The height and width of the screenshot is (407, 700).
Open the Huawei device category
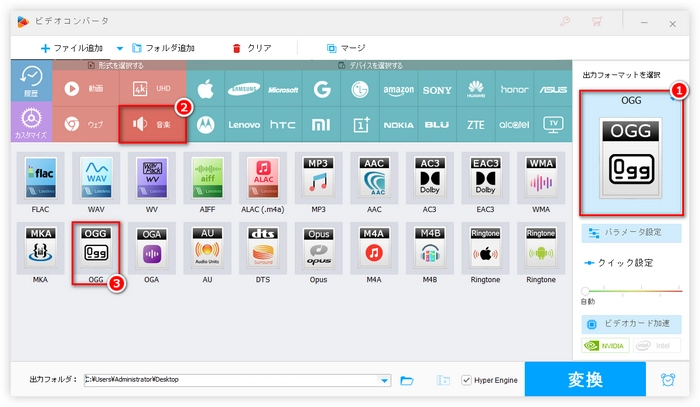pyautogui.click(x=476, y=89)
